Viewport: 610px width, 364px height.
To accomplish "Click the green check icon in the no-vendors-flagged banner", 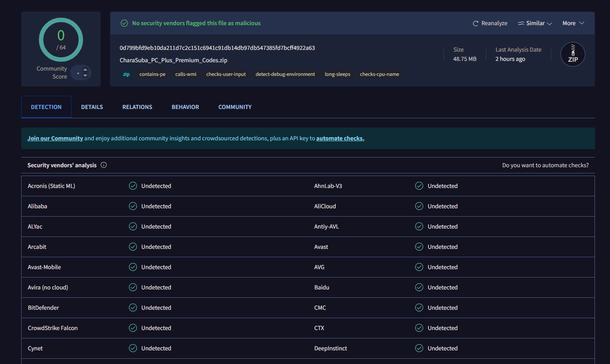I will pos(124,23).
